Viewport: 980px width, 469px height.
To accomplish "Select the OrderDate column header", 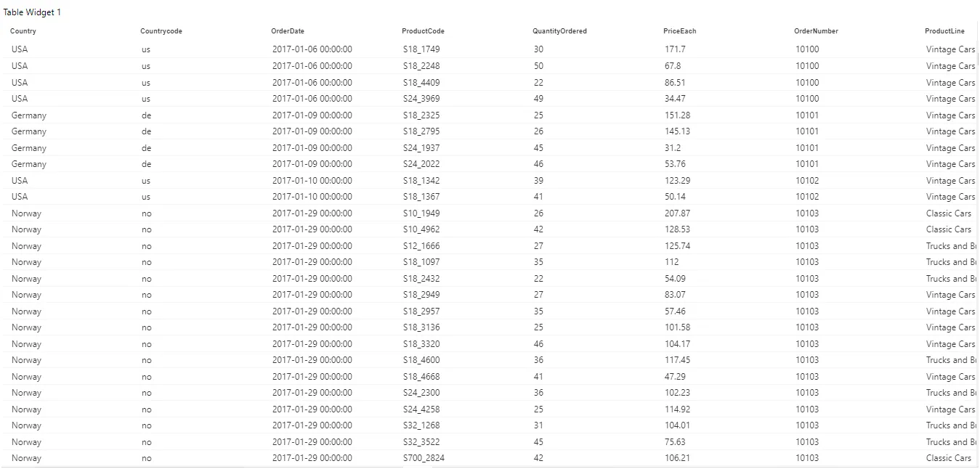I will 288,31.
